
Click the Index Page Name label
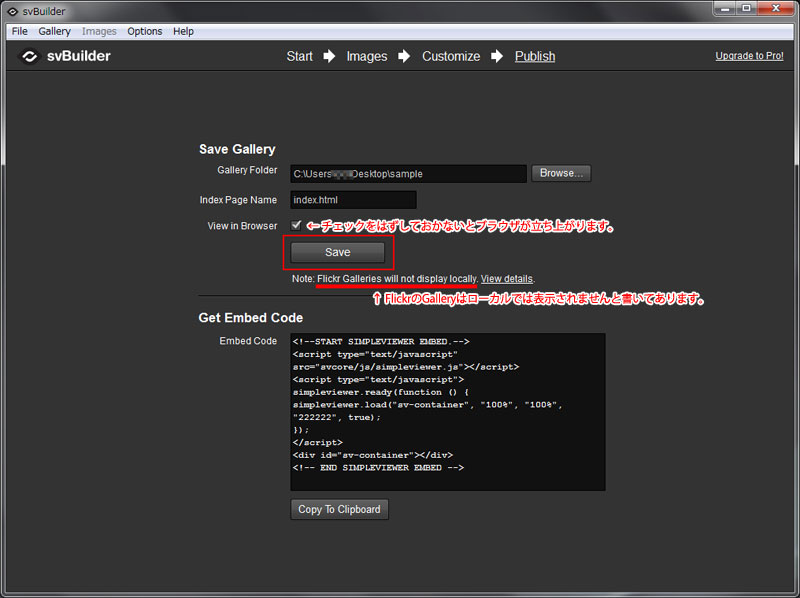(x=238, y=200)
